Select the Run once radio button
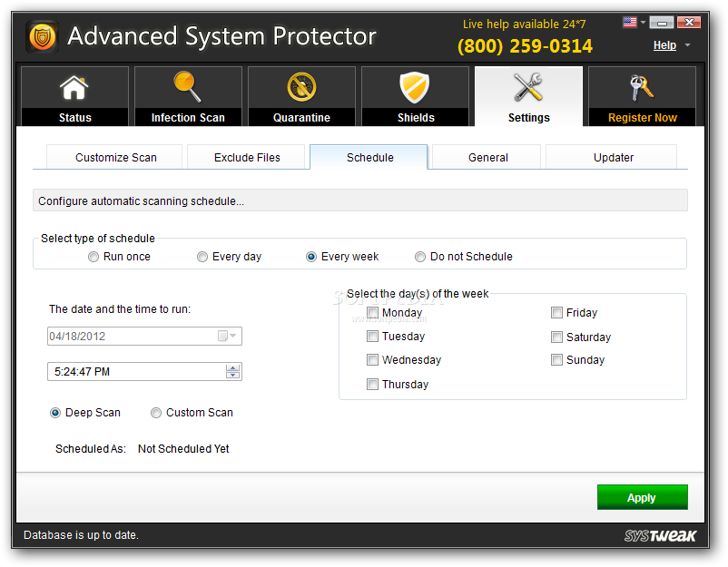The width and height of the screenshot is (728, 567). 93,257
